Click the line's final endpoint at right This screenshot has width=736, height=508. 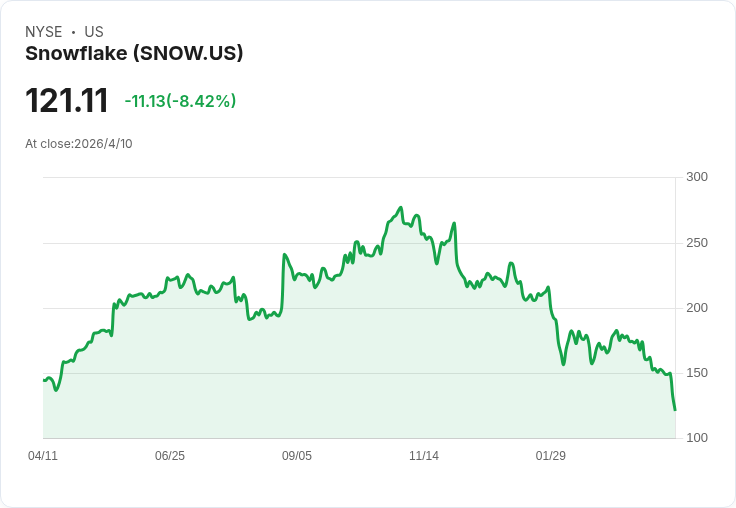tap(675, 410)
